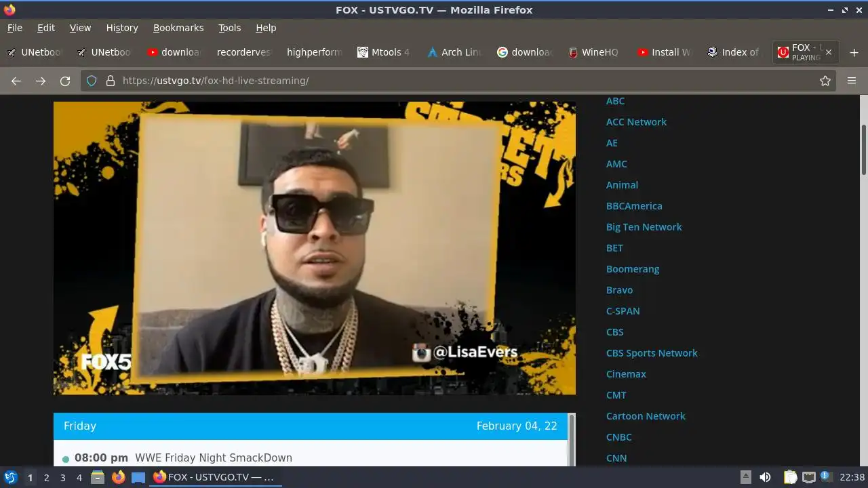The height and width of the screenshot is (488, 868).
Task: Go back to the previous page
Action: 16,81
